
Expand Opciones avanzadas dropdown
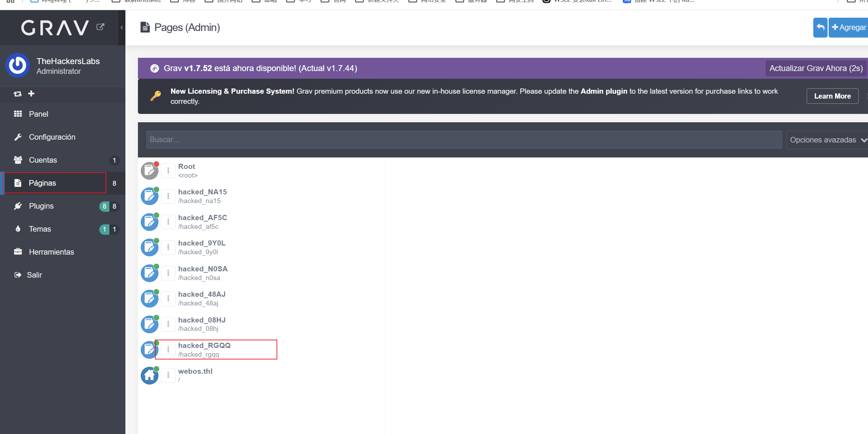click(x=827, y=140)
